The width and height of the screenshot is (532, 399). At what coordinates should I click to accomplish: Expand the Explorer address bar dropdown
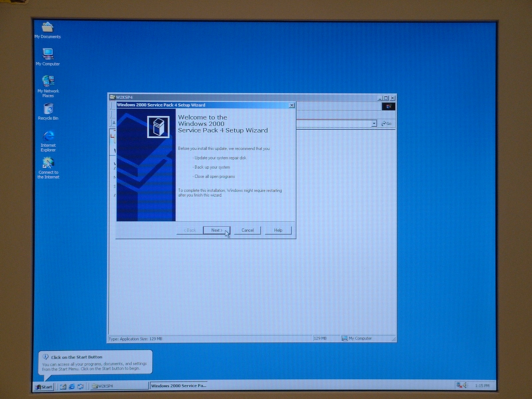(x=374, y=124)
